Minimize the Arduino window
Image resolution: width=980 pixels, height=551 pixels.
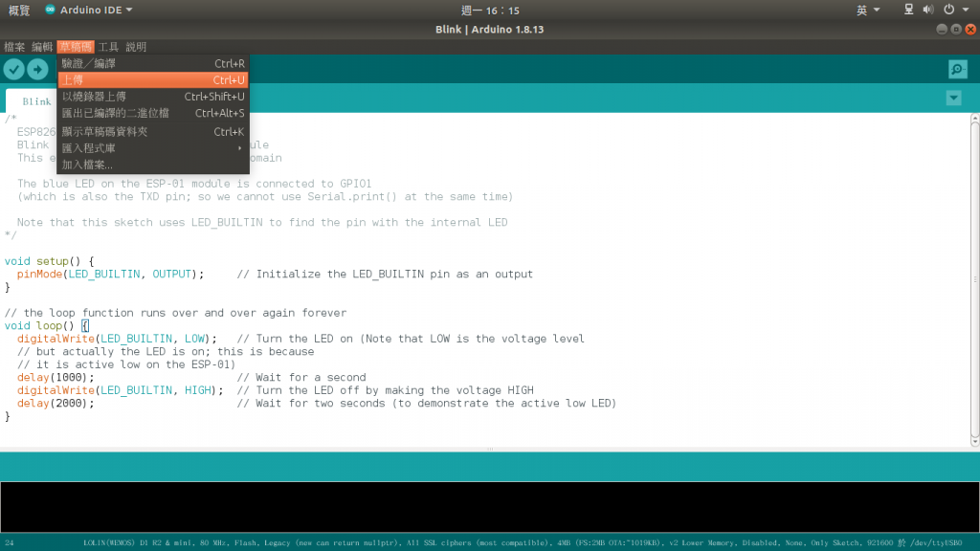click(942, 30)
